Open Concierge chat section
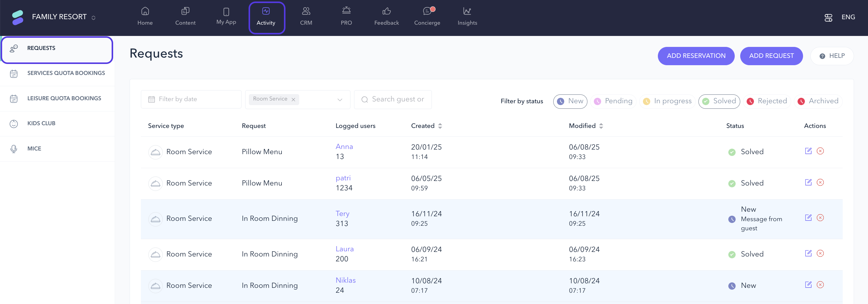 pyautogui.click(x=427, y=16)
